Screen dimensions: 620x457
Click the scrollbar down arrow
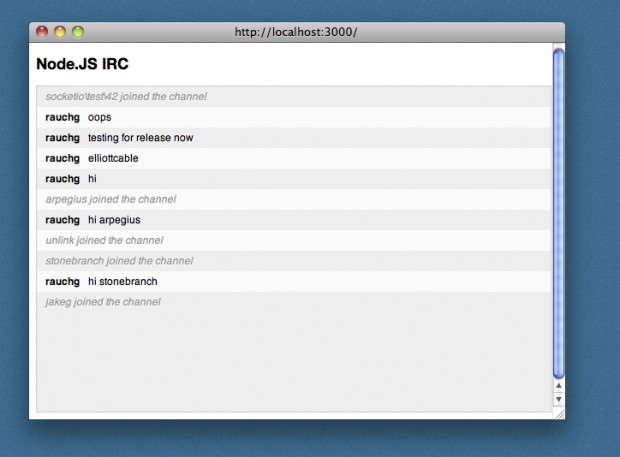(558, 399)
